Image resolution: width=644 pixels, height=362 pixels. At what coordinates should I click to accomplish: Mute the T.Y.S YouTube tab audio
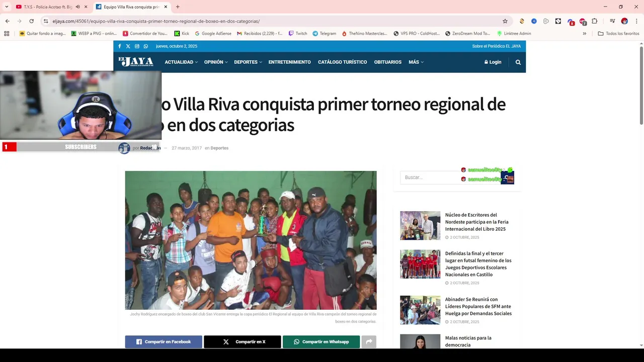[77, 7]
